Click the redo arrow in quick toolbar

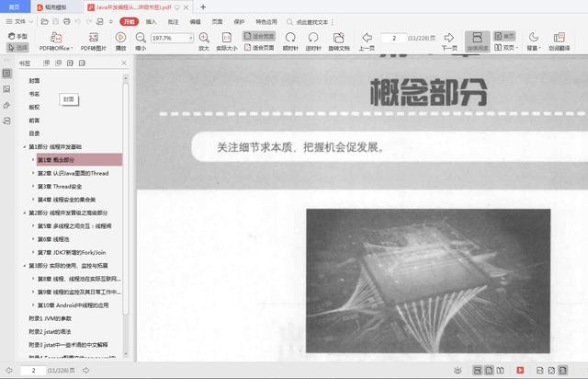(x=89, y=22)
